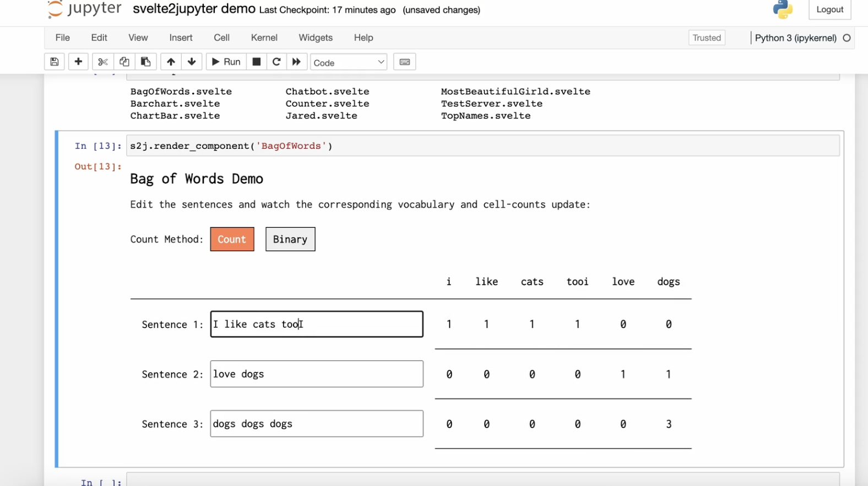Click Chatbot.svelte in the output listing
Screen dimensions: 868x486
[327, 91]
